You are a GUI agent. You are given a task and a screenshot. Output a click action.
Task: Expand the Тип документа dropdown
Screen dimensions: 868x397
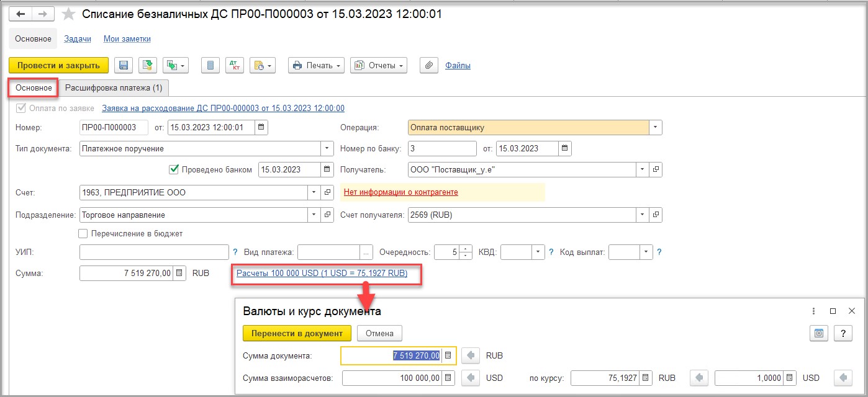pos(327,148)
